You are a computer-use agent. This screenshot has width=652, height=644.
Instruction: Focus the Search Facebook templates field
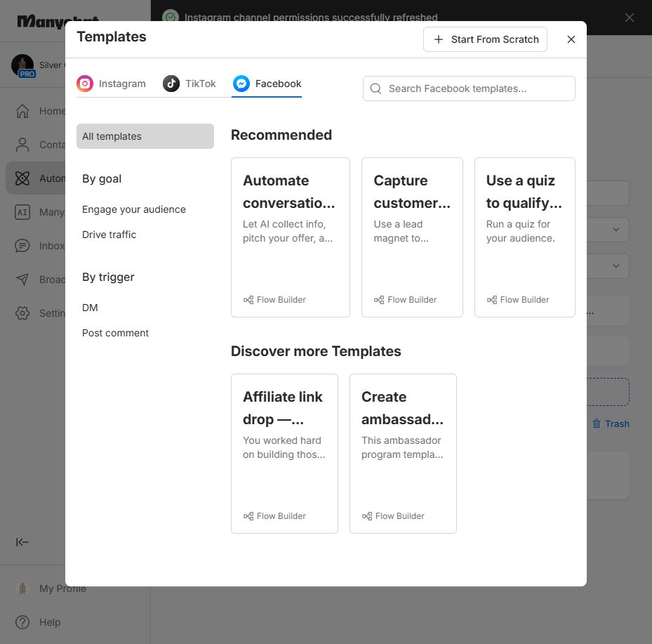coord(469,88)
